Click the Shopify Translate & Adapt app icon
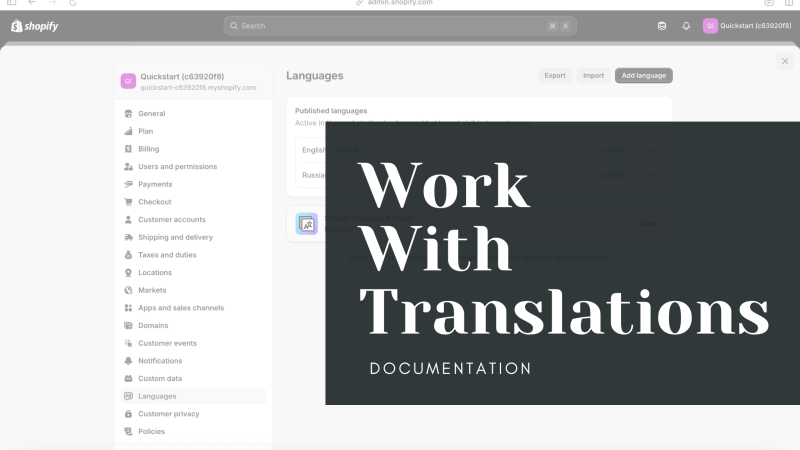Image resolution: width=800 pixels, height=450 pixels. (307, 223)
